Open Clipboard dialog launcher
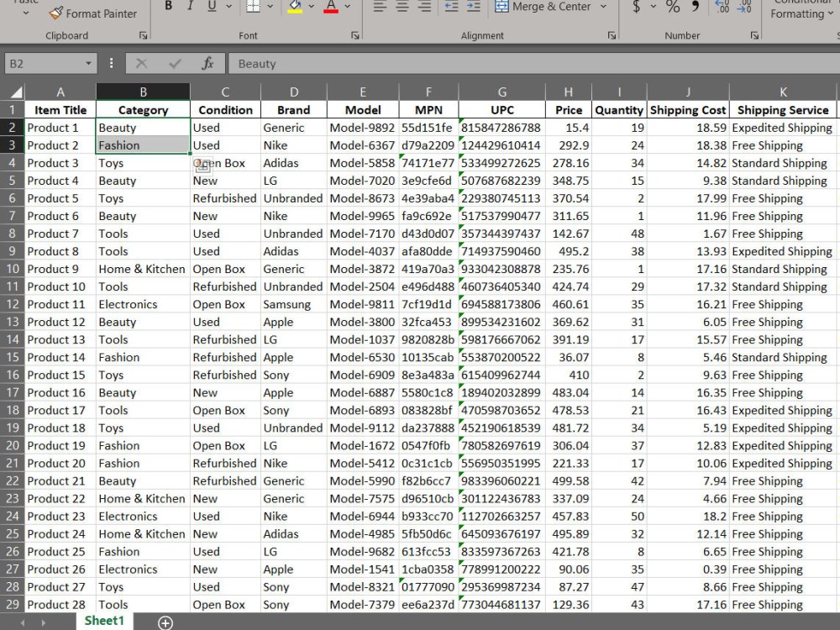This screenshot has height=630, width=840. pos(143,35)
